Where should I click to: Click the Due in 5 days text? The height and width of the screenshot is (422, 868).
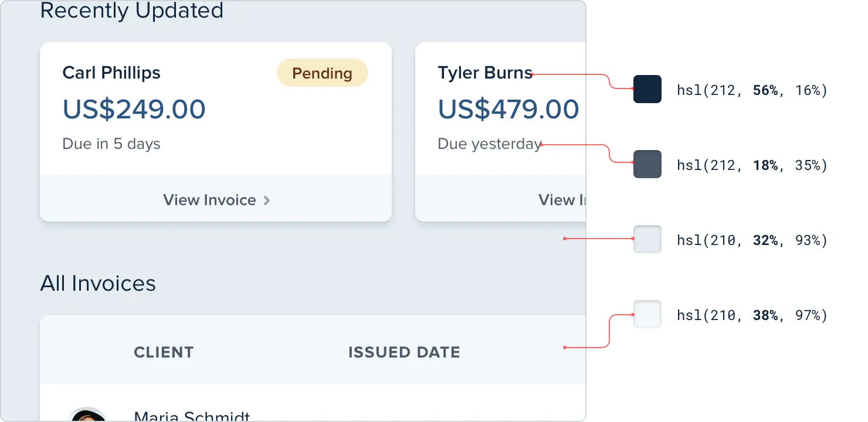tap(111, 144)
